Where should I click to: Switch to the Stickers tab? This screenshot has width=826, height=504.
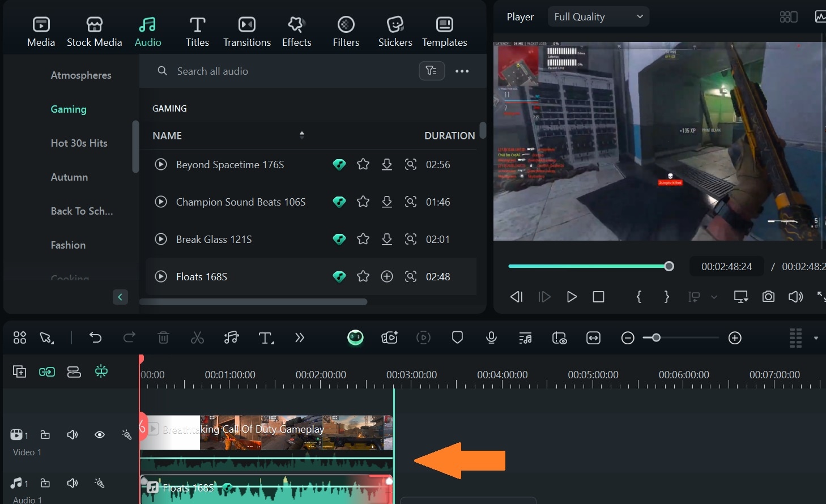point(395,32)
